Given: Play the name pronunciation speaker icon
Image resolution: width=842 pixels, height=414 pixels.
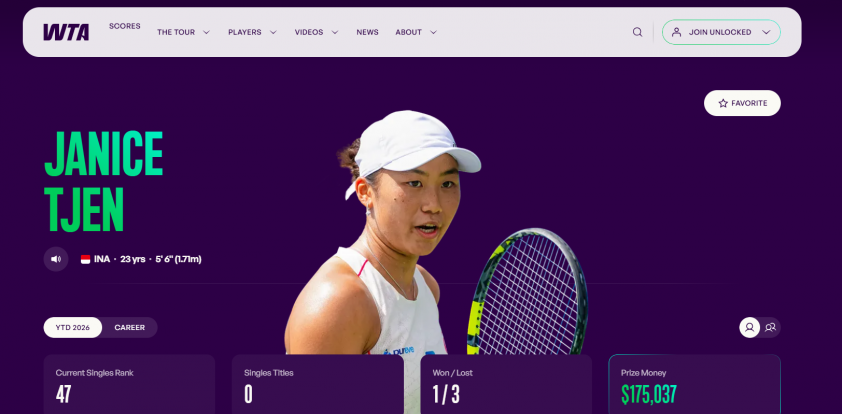Looking at the screenshot, I should [x=56, y=259].
